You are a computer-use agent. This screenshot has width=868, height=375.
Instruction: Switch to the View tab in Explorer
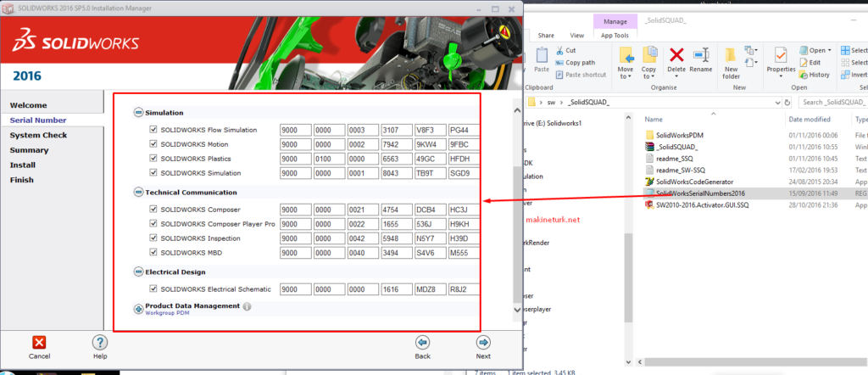tap(576, 36)
